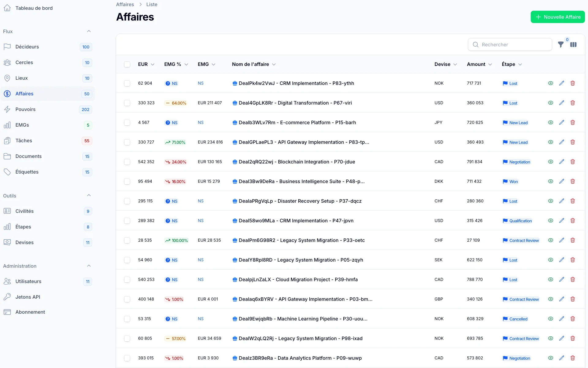Screen dimensions: 588x368
Task: Go to Affaires breadcrumb link
Action: tap(125, 4)
